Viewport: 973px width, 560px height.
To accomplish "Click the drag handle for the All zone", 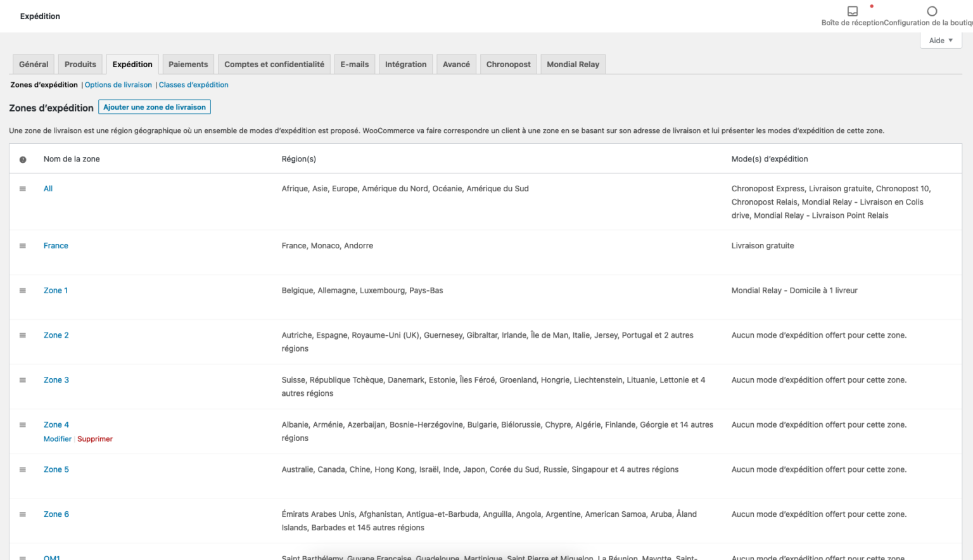I will pos(23,189).
